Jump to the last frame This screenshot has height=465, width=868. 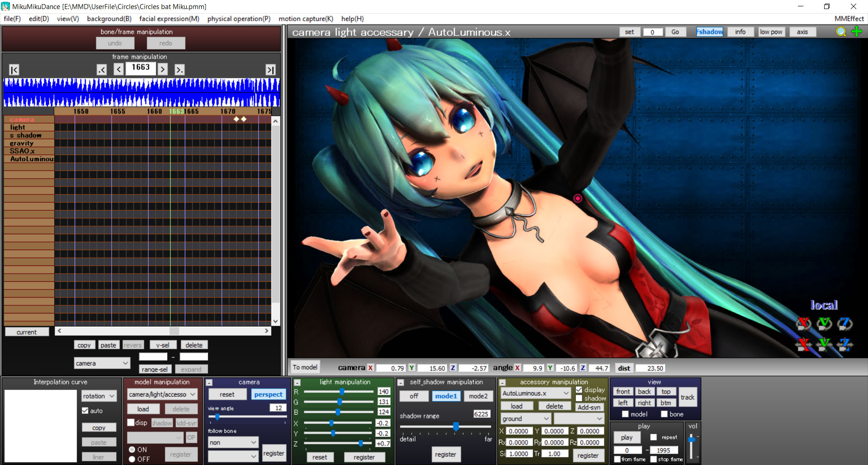[270, 70]
